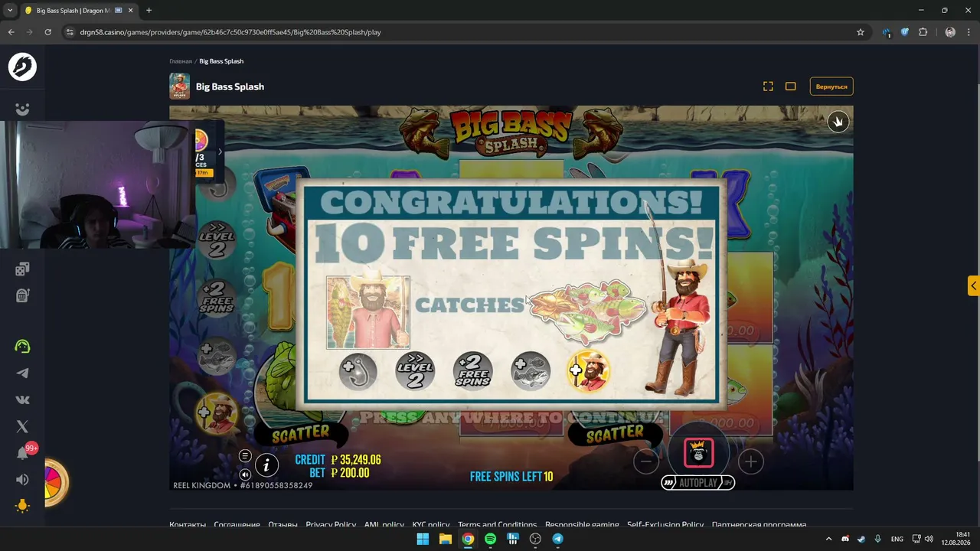
Task: Open the Windows Start menu
Action: [423, 539]
